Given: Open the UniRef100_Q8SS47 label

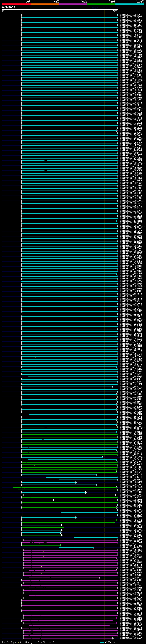Looking at the screenshot, I should pyautogui.click(x=131, y=490).
